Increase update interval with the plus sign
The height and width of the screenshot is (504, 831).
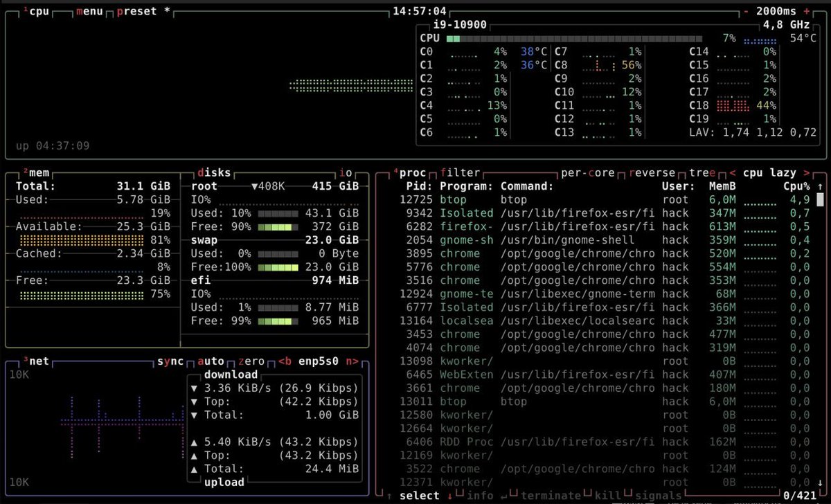pos(807,12)
